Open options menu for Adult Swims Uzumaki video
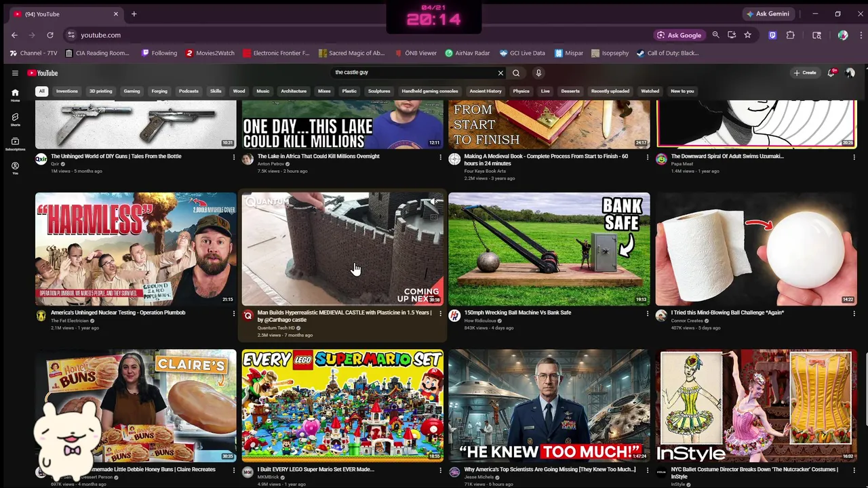The width and height of the screenshot is (868, 488). (854, 157)
